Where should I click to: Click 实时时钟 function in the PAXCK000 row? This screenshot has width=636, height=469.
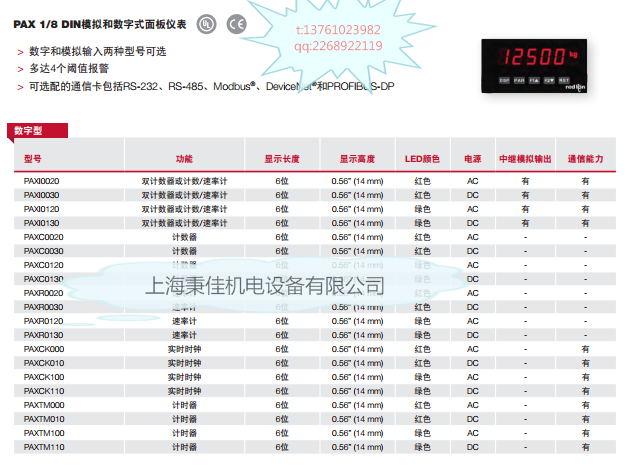(x=184, y=349)
